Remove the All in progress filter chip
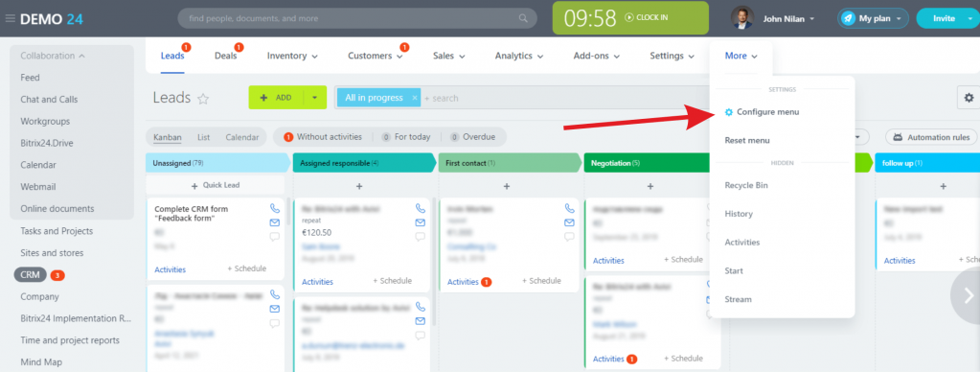980x372 pixels. (415, 98)
